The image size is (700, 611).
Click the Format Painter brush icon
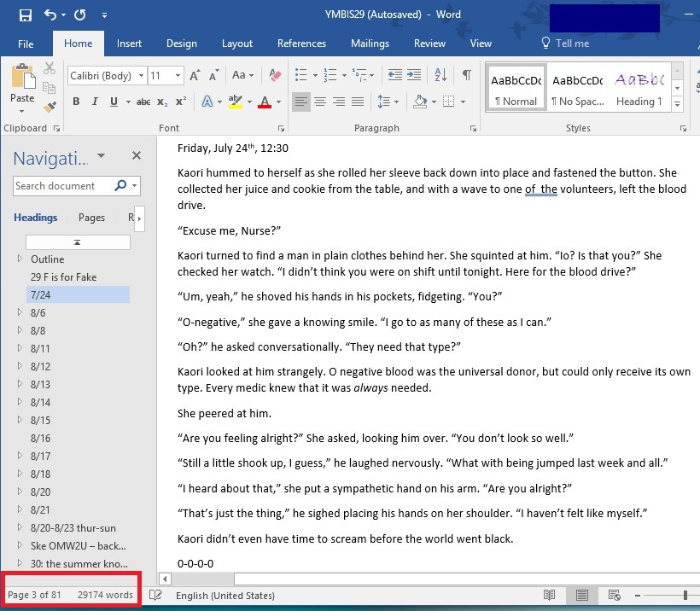(x=50, y=108)
